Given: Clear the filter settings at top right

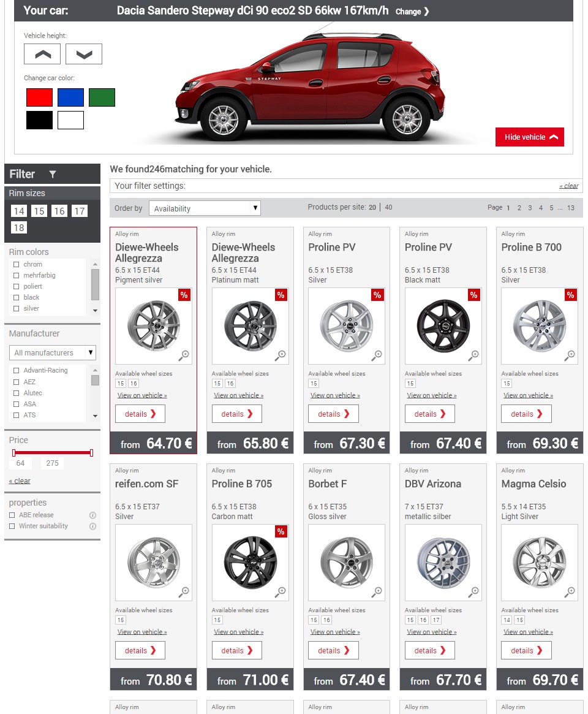Looking at the screenshot, I should pos(569,186).
